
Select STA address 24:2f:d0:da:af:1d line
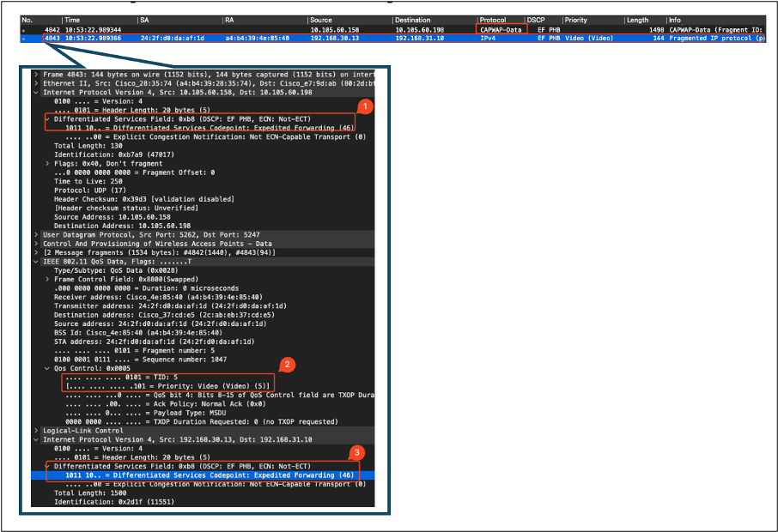click(x=154, y=342)
